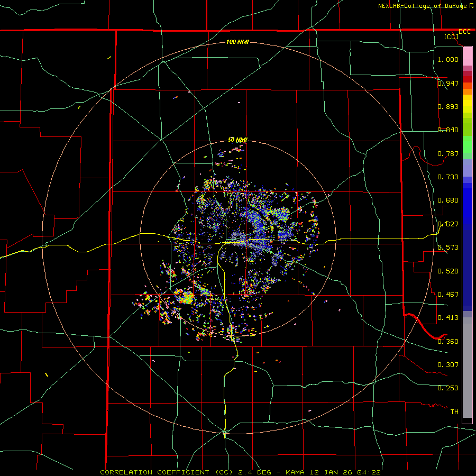Click the 0.573 value on the color scale
The width and height of the screenshot is (476, 476).
448,248
